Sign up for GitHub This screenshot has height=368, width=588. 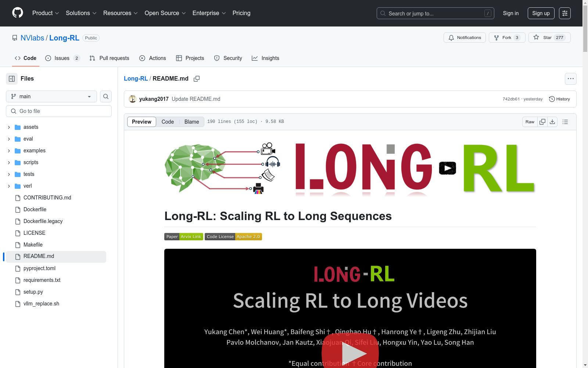(x=541, y=13)
